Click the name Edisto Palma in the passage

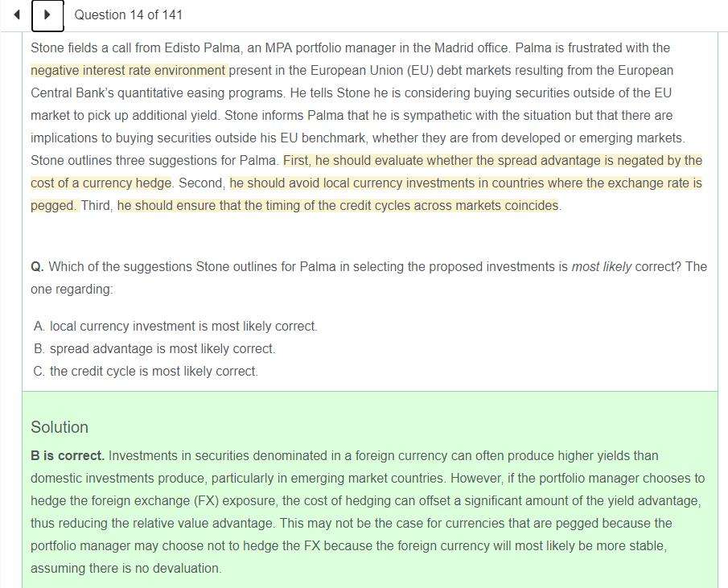pyautogui.click(x=202, y=47)
